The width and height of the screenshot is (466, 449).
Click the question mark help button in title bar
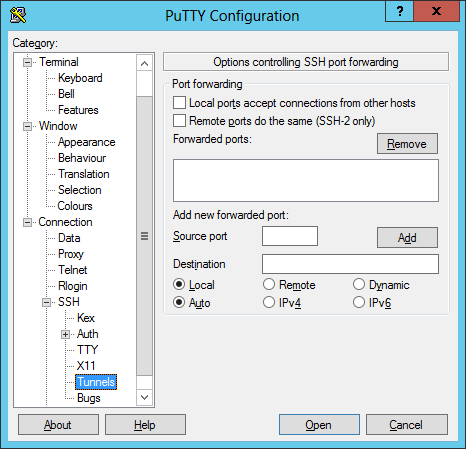tap(399, 11)
